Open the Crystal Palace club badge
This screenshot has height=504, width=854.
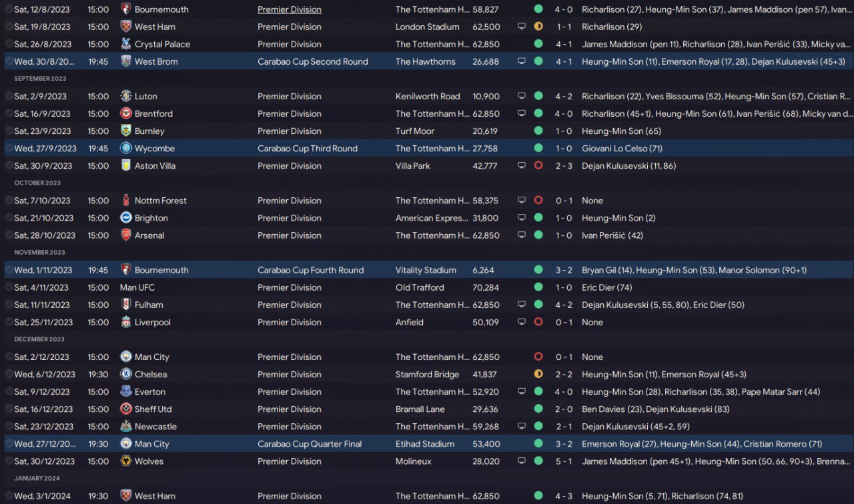pyautogui.click(x=125, y=44)
